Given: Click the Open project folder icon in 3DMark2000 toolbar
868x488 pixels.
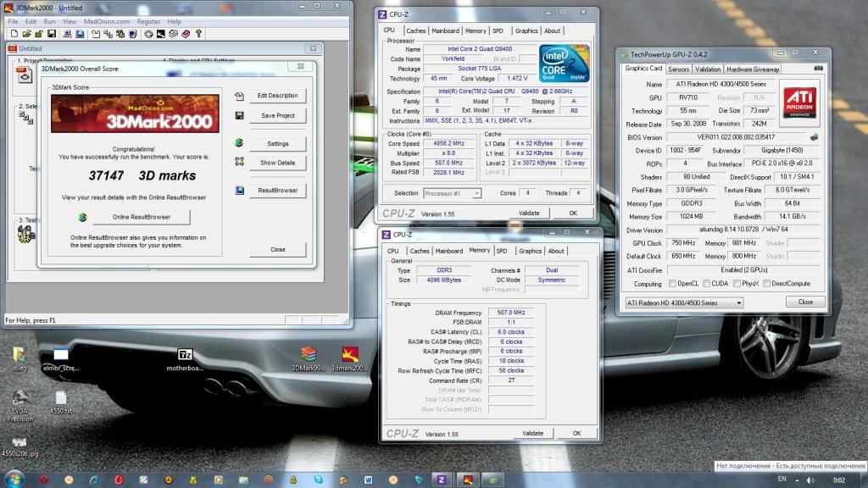Looking at the screenshot, I should (x=26, y=34).
